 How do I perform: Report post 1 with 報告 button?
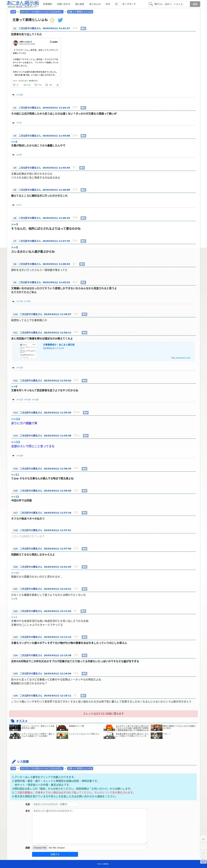click(x=83, y=28)
